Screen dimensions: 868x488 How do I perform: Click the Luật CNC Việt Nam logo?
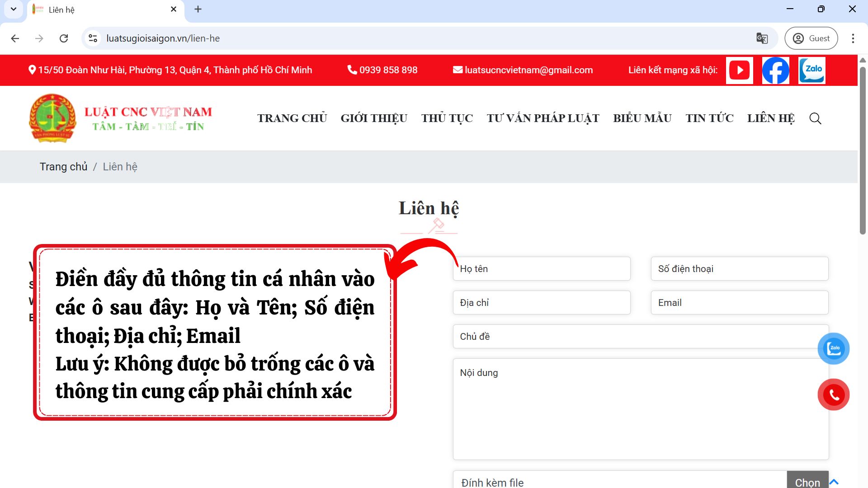tap(120, 118)
